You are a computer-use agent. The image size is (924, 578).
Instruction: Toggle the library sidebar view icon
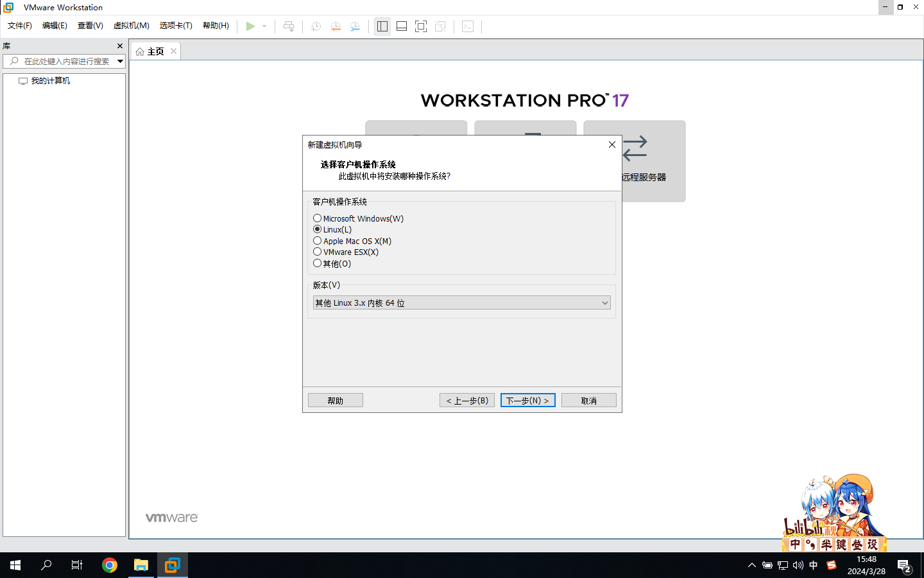coord(382,26)
